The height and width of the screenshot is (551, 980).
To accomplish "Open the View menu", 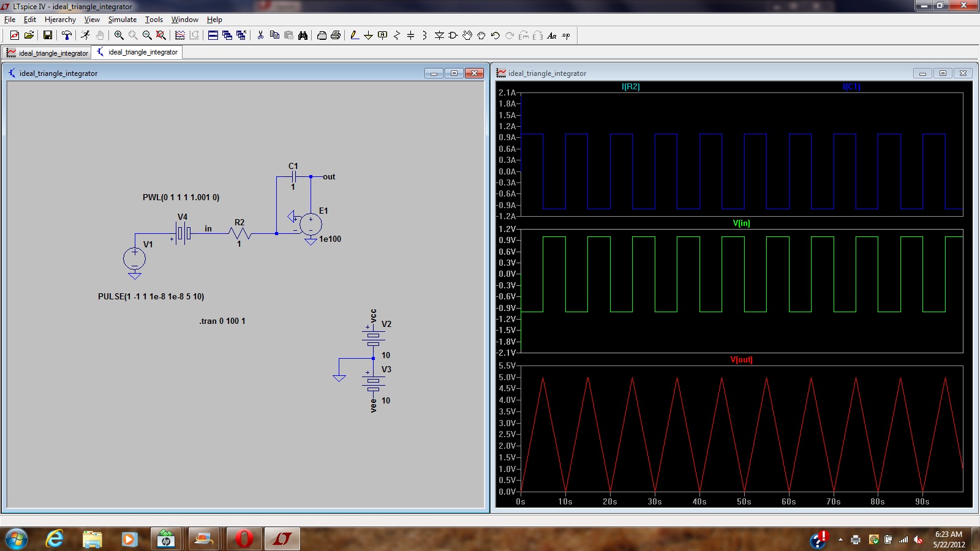I will 92,20.
